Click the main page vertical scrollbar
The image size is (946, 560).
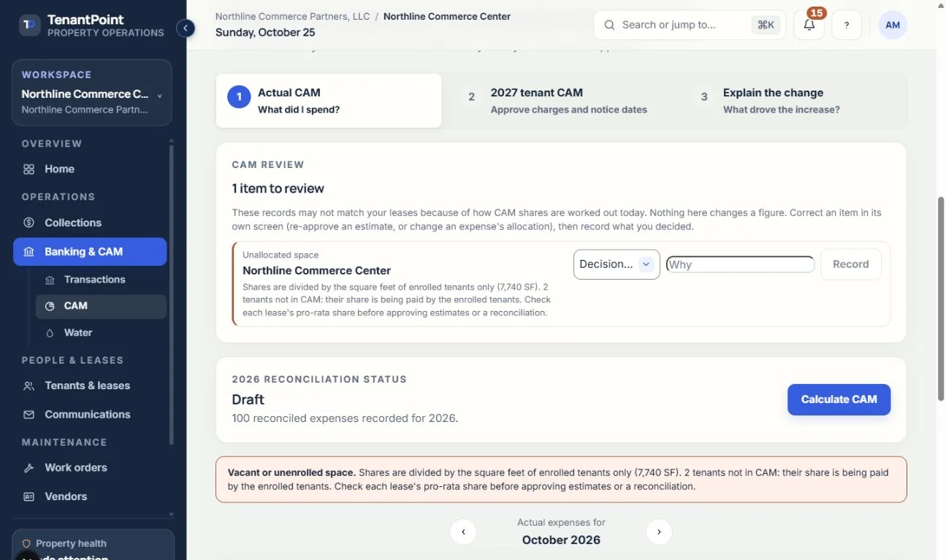941,299
